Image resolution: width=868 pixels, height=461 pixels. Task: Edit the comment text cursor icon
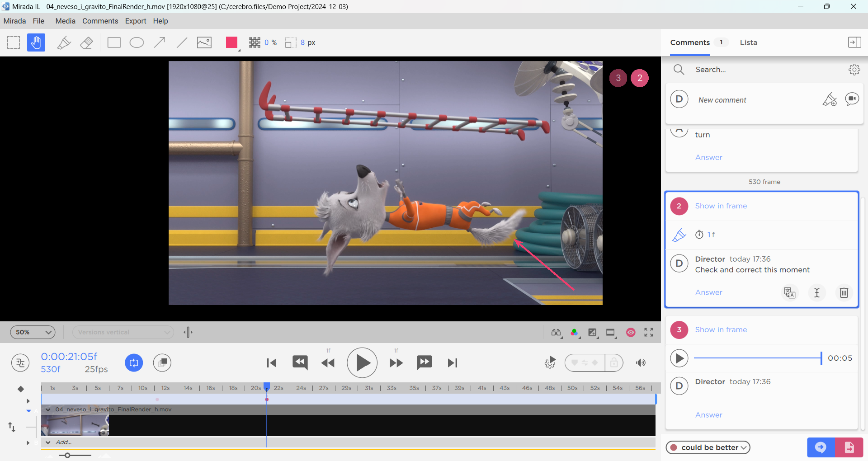(816, 293)
